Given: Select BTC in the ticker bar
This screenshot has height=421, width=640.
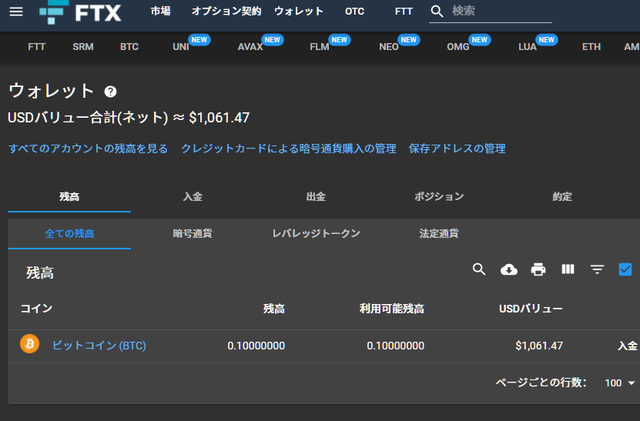Looking at the screenshot, I should coord(129,47).
